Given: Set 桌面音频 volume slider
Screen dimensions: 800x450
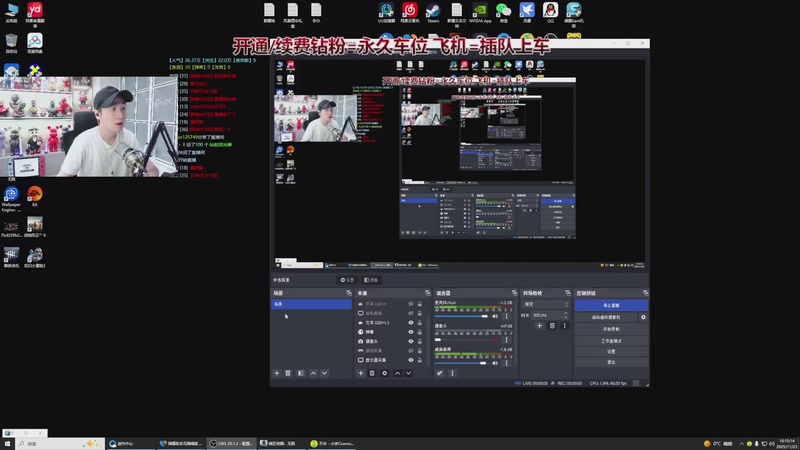Looking at the screenshot, I should tap(461, 363).
